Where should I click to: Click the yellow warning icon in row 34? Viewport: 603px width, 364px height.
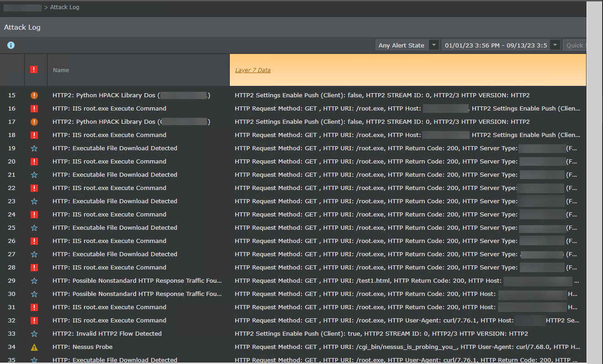coord(34,347)
